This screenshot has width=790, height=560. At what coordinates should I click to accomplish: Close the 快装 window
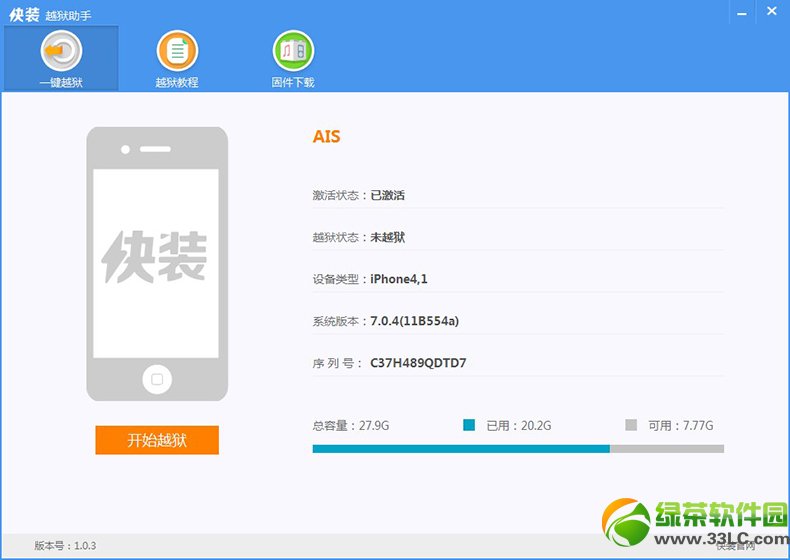click(771, 12)
